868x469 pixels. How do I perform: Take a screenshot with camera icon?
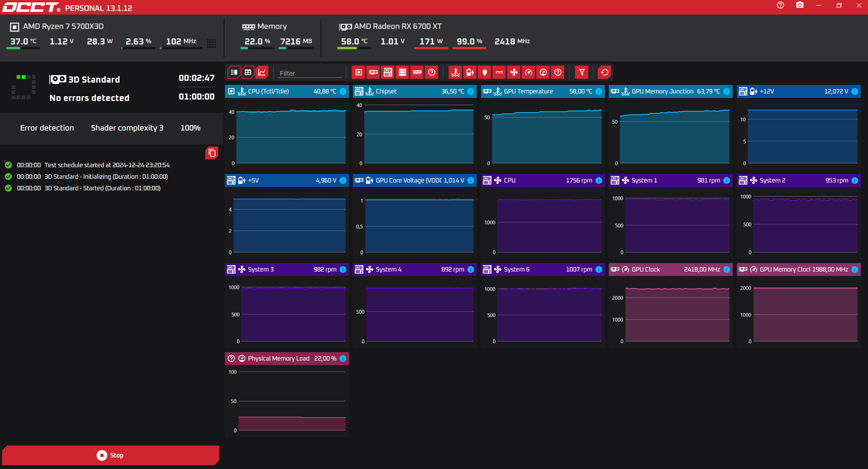pyautogui.click(x=800, y=5)
